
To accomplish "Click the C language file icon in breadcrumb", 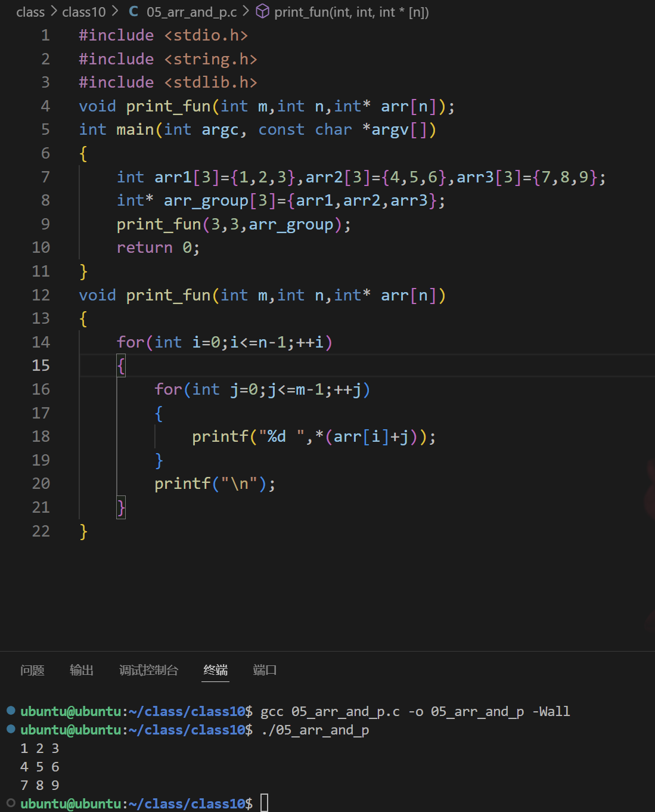I will pos(134,12).
